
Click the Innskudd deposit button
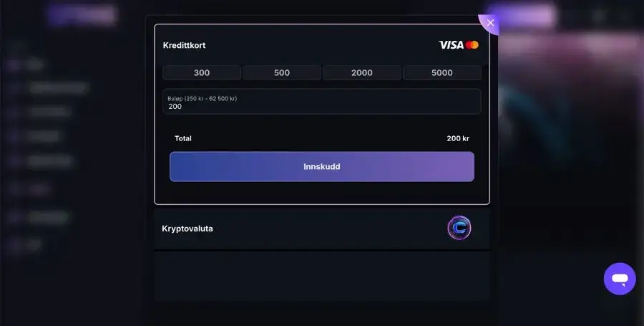[321, 166]
